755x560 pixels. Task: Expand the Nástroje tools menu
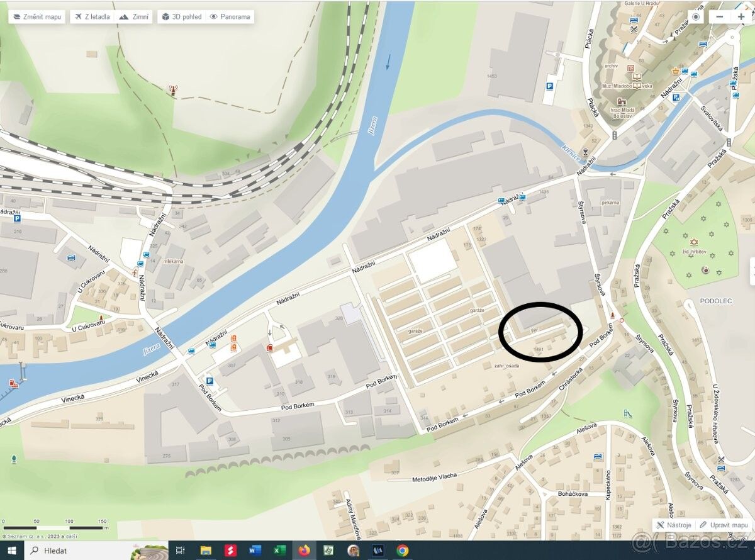click(674, 525)
